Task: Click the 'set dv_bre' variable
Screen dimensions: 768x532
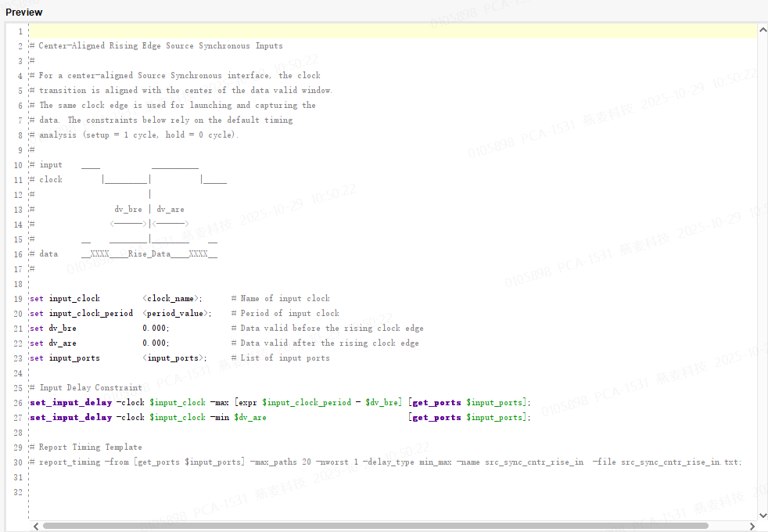Action: 53,329
